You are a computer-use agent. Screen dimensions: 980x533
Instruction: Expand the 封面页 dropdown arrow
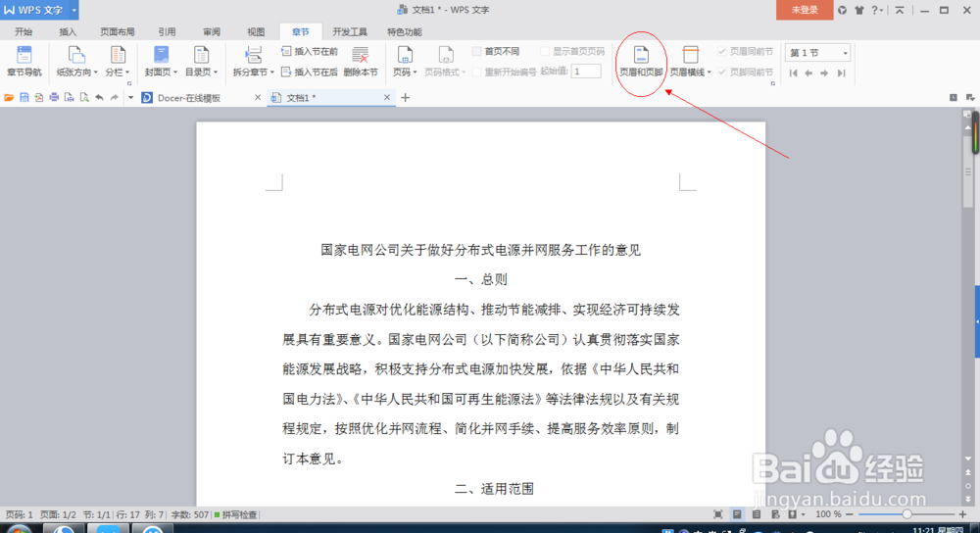(175, 73)
